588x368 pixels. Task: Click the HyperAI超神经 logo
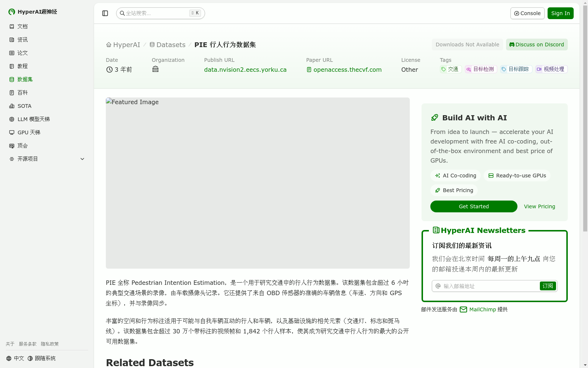pyautogui.click(x=33, y=12)
